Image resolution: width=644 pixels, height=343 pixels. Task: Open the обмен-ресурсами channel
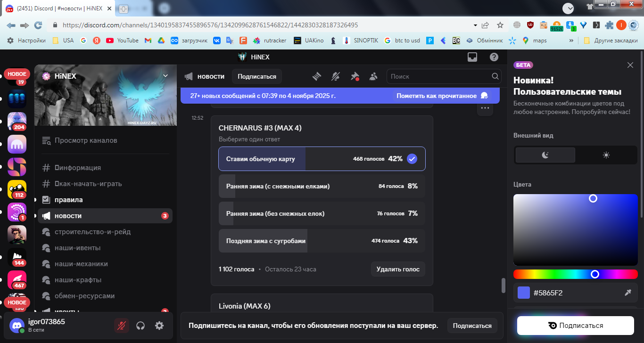tap(105, 296)
